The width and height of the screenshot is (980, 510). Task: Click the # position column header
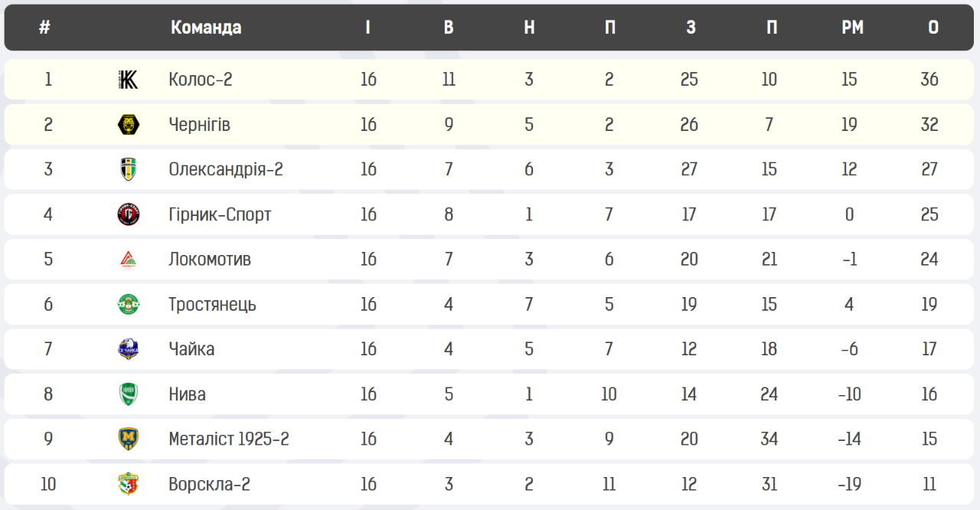[45, 28]
